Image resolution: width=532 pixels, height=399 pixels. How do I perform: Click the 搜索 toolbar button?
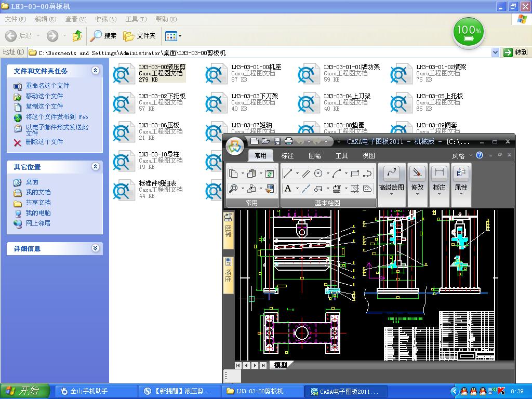click(x=103, y=36)
